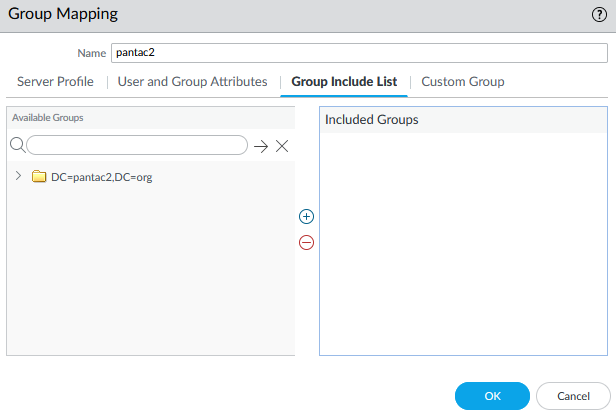Apply search with the right arrow icon
This screenshot has width=616, height=420.
click(x=261, y=147)
